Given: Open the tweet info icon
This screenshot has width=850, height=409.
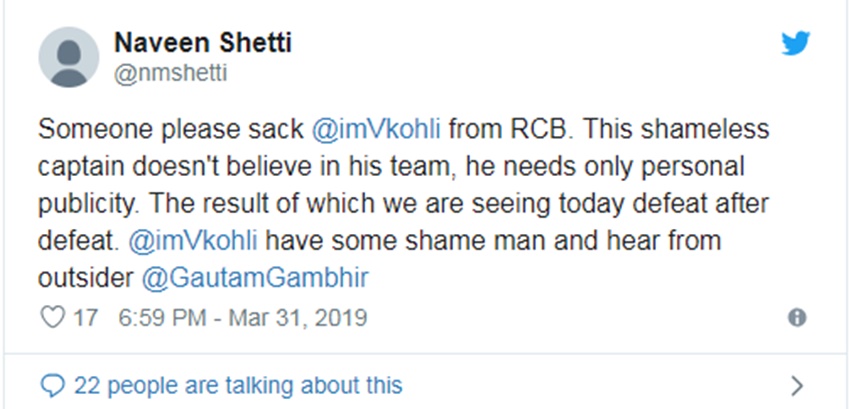Looking at the screenshot, I should click(797, 318).
